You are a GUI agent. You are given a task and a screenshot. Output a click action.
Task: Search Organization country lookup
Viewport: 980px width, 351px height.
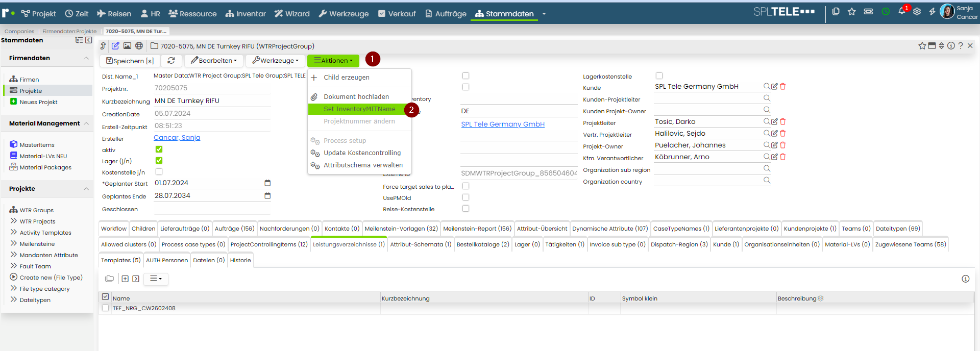pyautogui.click(x=767, y=181)
